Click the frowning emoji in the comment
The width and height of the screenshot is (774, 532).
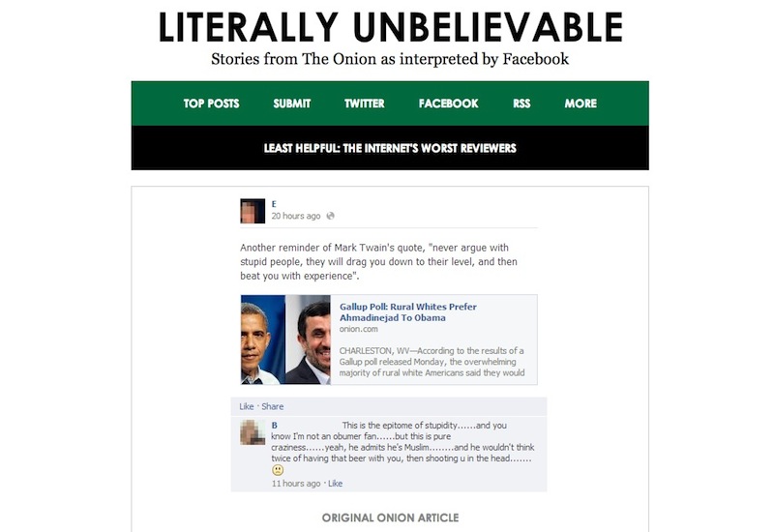278,470
